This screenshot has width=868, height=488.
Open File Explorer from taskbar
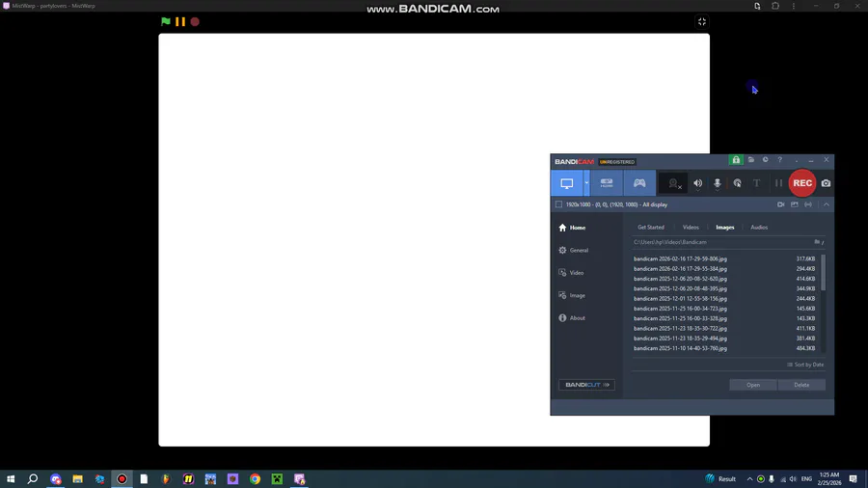(77, 478)
